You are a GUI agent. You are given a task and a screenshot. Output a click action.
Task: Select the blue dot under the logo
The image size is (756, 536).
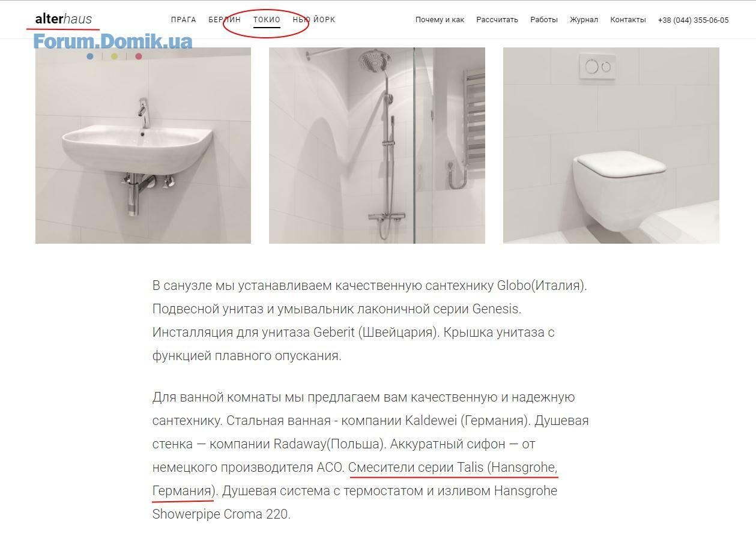pyautogui.click(x=90, y=56)
